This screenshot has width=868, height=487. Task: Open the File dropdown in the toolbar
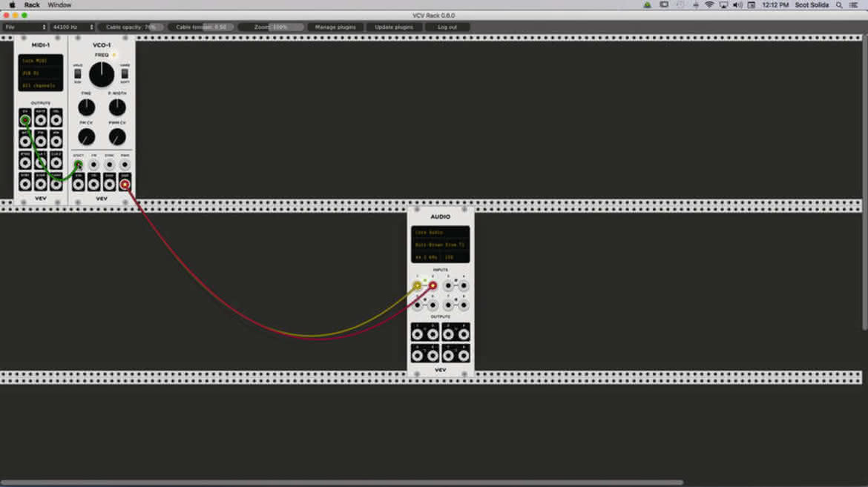click(x=25, y=27)
